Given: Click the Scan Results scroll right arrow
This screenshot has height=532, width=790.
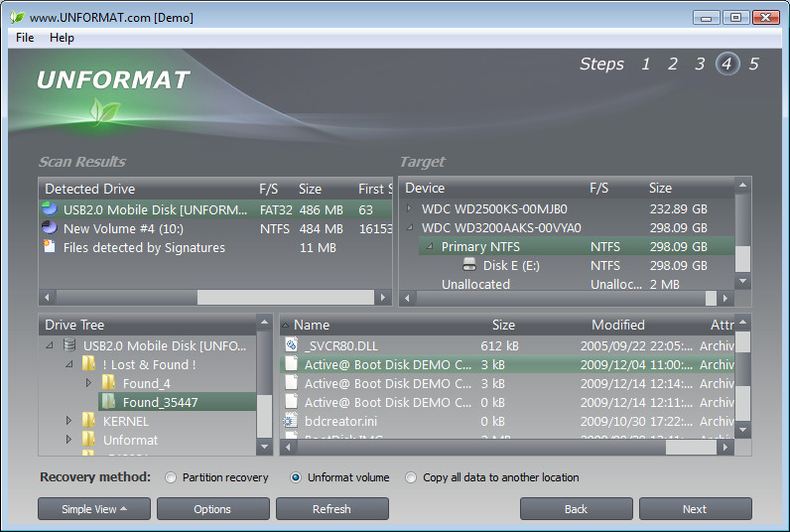Looking at the screenshot, I should 383,297.
